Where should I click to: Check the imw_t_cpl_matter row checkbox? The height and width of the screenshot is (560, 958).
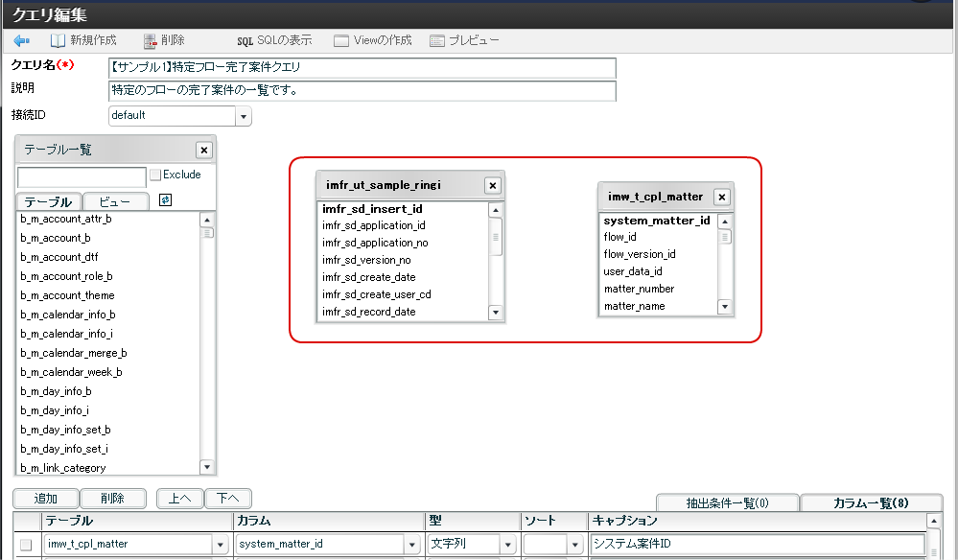pos(26,545)
